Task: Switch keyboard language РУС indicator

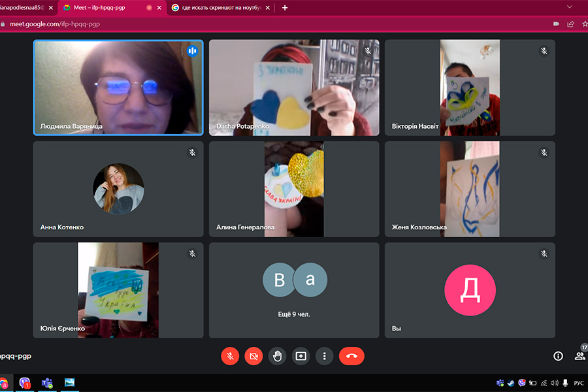Action: [x=579, y=383]
